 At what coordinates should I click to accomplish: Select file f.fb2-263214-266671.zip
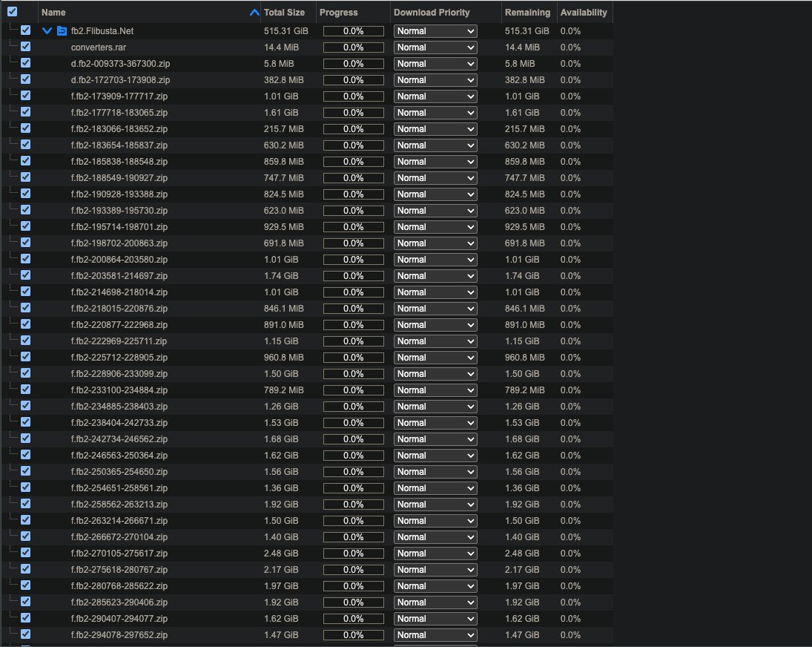coord(119,521)
